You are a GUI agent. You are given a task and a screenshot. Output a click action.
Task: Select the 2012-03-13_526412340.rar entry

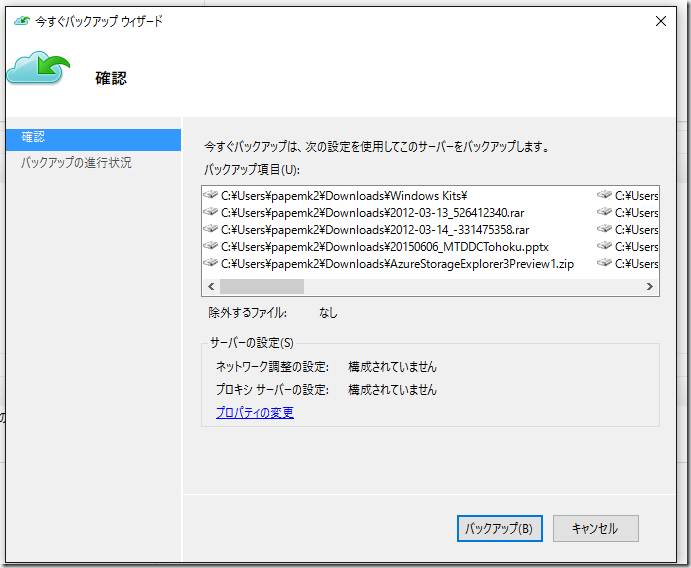372,213
